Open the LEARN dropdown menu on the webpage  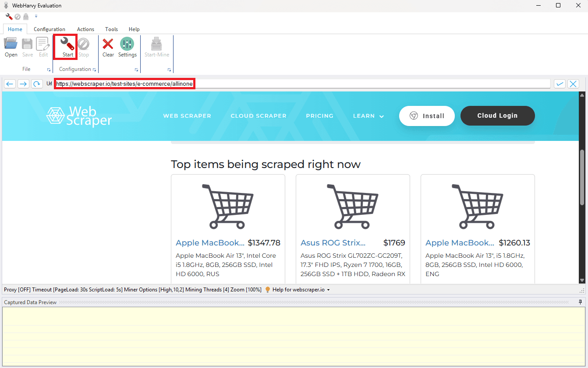368,116
